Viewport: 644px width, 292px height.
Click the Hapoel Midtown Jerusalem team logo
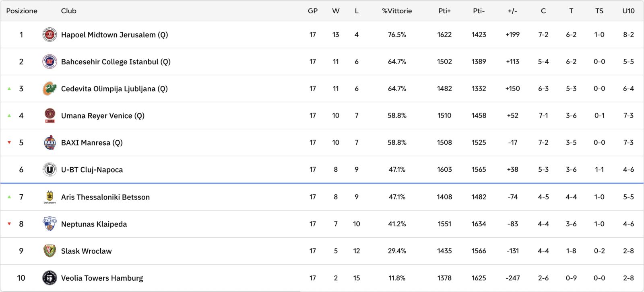(x=50, y=35)
